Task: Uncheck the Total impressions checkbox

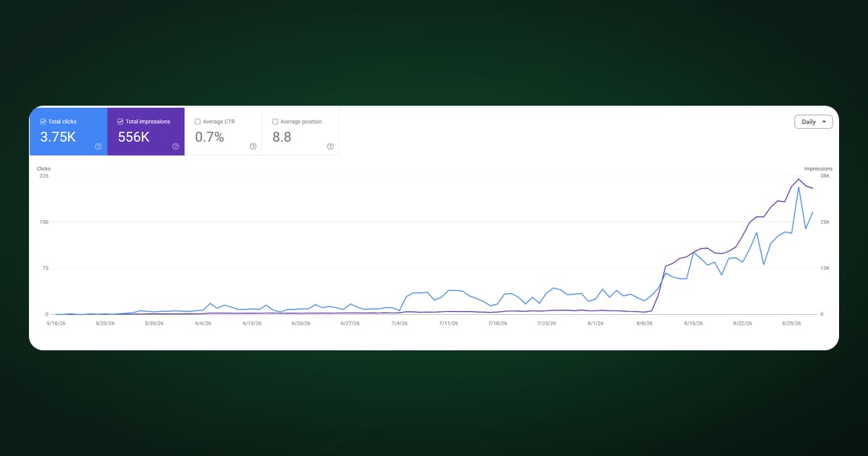Action: click(x=121, y=122)
